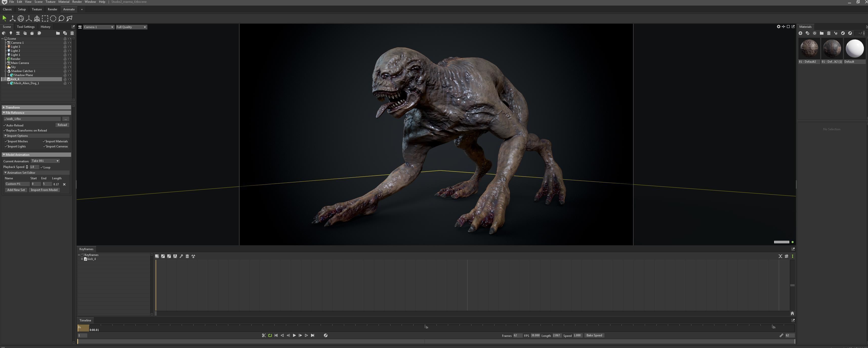The height and width of the screenshot is (348, 868).
Task: Choose the lasso selection tool
Action: coord(61,19)
